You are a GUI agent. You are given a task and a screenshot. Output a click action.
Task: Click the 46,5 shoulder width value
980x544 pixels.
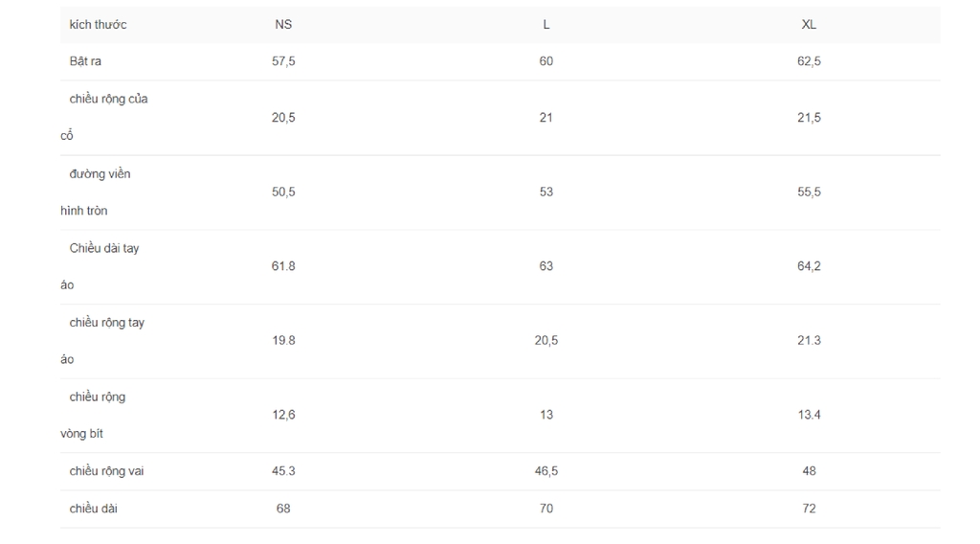point(546,471)
